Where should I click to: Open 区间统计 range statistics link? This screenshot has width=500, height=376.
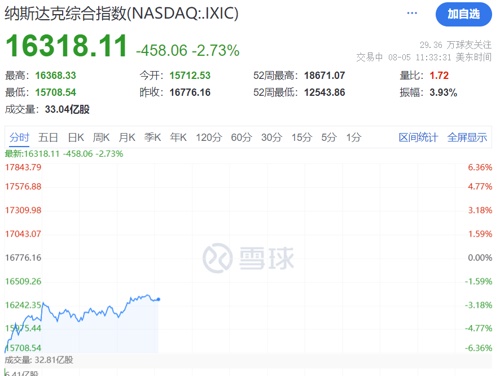click(418, 137)
